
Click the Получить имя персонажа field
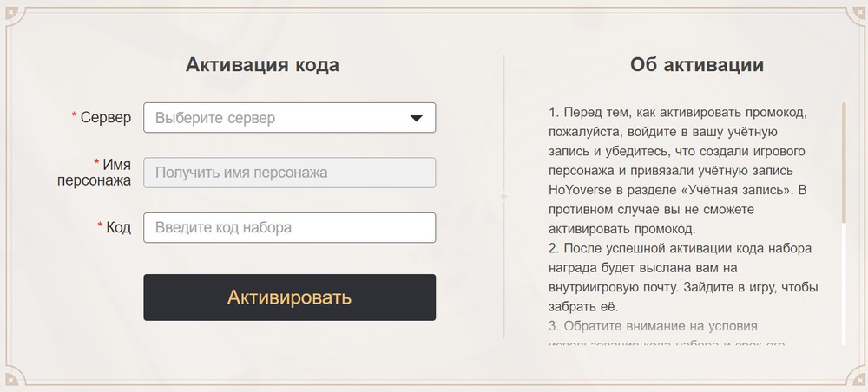pyautogui.click(x=289, y=173)
